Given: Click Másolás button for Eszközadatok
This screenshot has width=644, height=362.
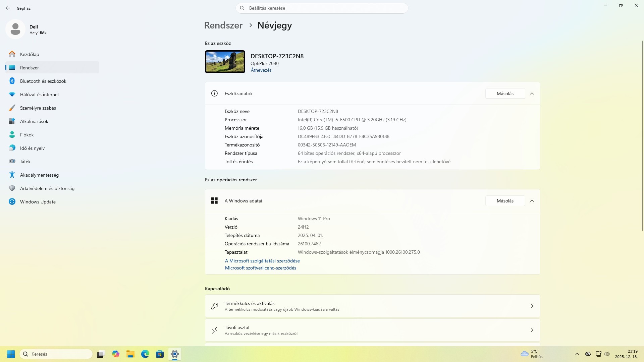Looking at the screenshot, I should coord(505,94).
